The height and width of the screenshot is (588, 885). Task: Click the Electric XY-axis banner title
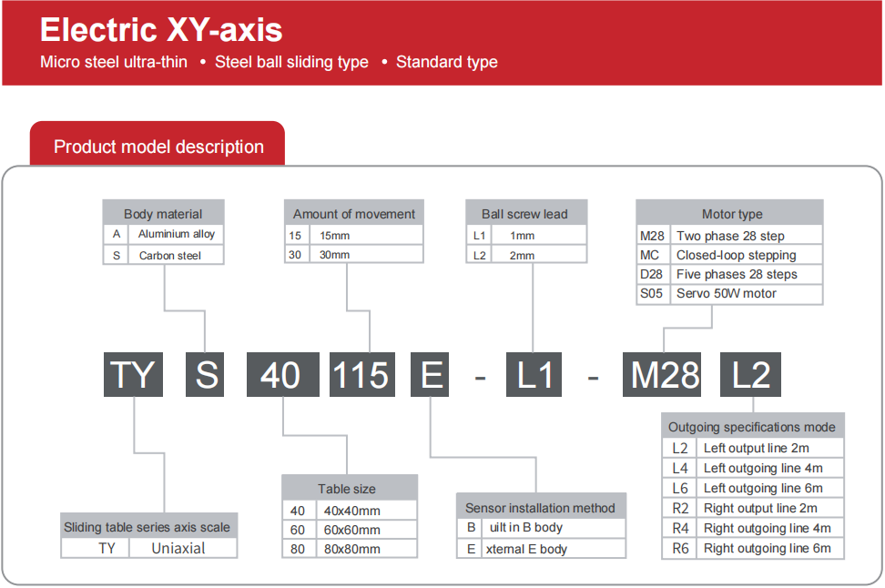(x=161, y=30)
